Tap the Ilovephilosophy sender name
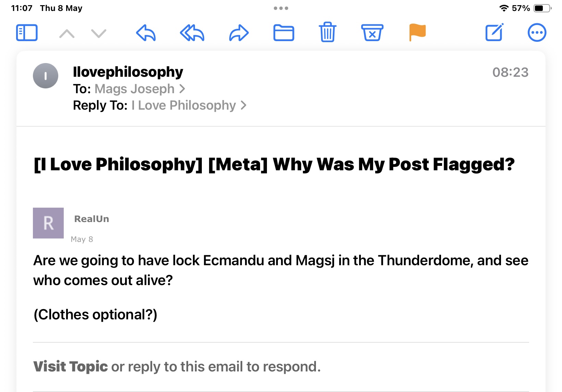 [128, 72]
